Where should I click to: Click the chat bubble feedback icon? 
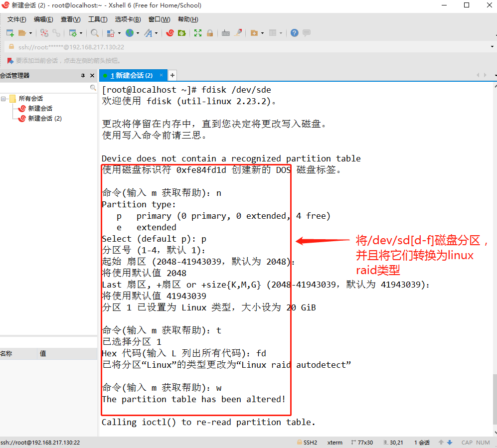[307, 33]
